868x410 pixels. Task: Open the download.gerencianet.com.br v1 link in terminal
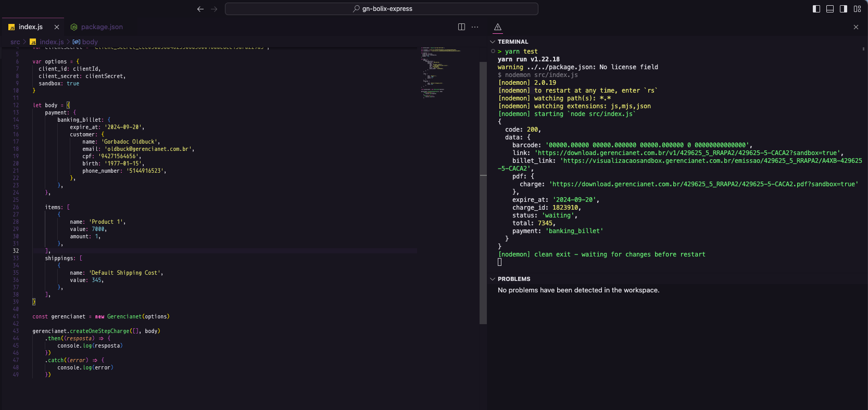click(687, 153)
